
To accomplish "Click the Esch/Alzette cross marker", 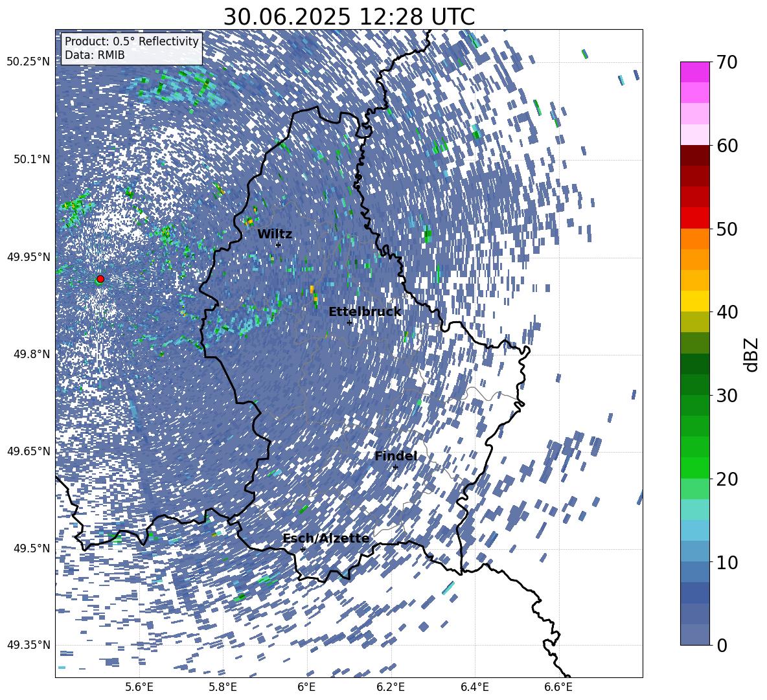I will 303,549.
